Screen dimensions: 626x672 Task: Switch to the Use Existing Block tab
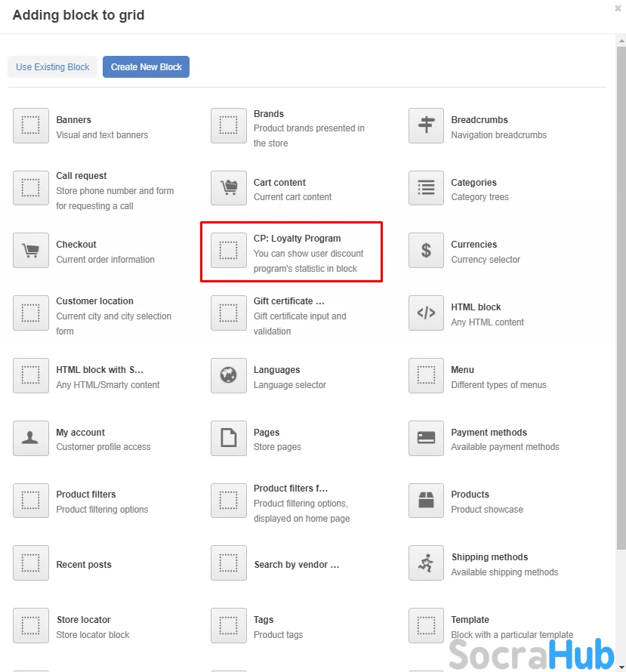(53, 67)
